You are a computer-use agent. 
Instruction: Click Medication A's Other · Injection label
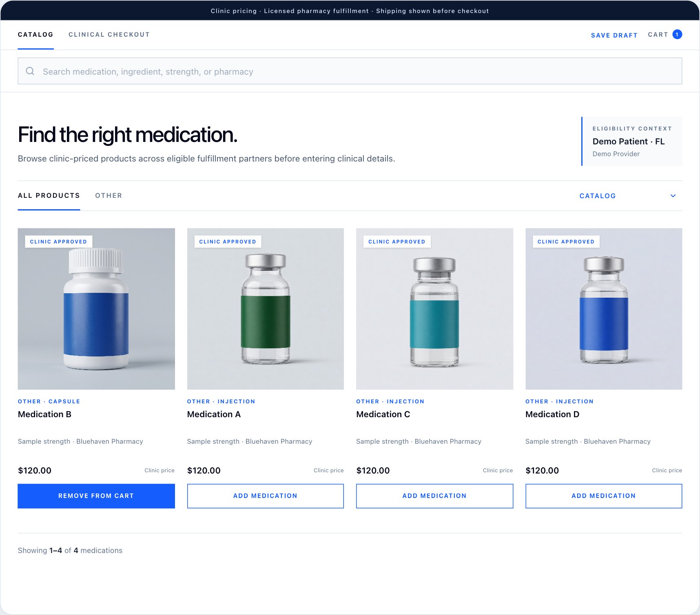(221, 402)
